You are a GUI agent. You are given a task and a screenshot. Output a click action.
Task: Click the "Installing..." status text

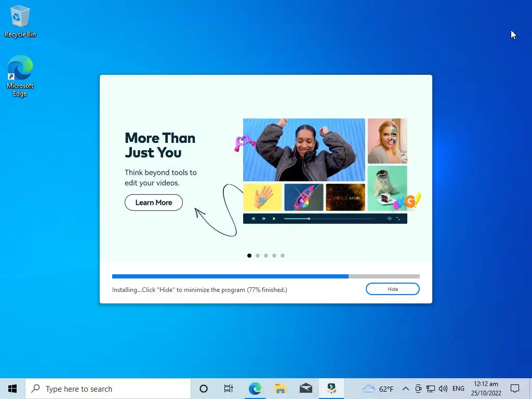[x=199, y=290]
